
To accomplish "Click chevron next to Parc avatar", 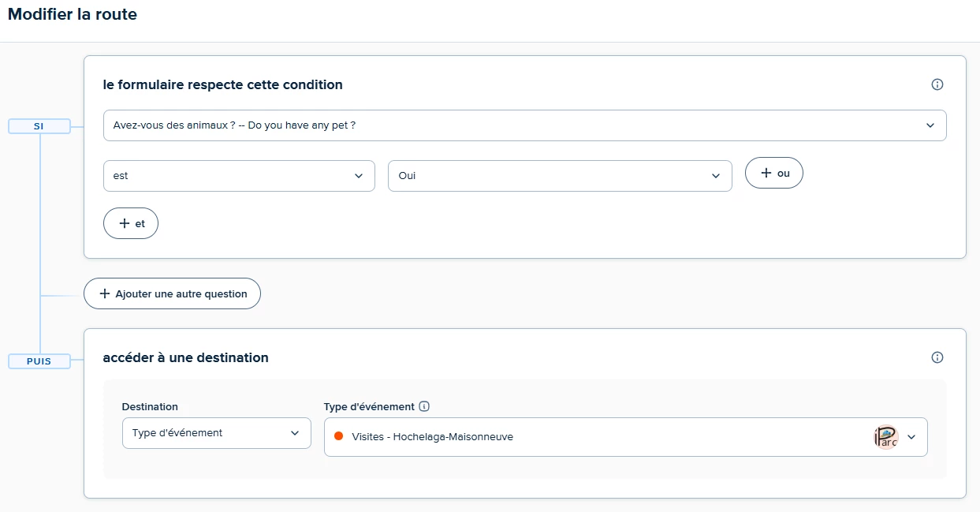I will click(x=911, y=437).
